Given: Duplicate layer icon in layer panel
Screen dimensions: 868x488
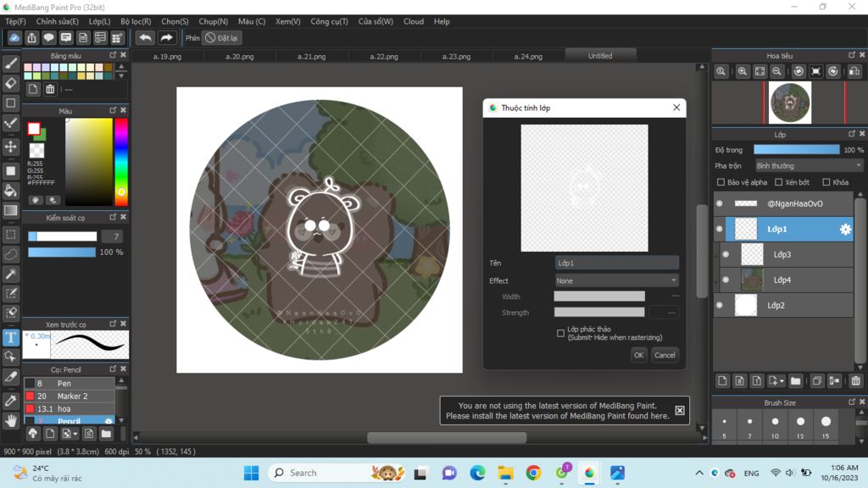Looking at the screenshot, I should click(x=817, y=380).
